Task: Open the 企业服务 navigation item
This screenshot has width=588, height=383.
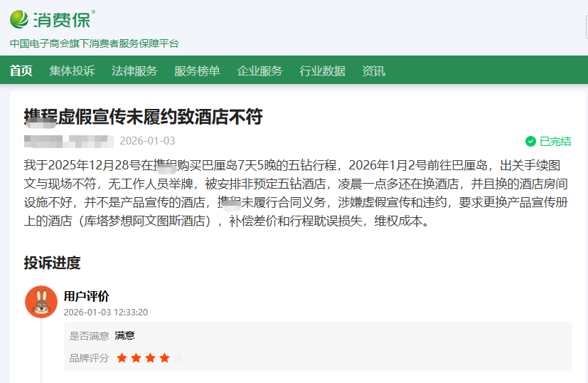Action: [260, 70]
